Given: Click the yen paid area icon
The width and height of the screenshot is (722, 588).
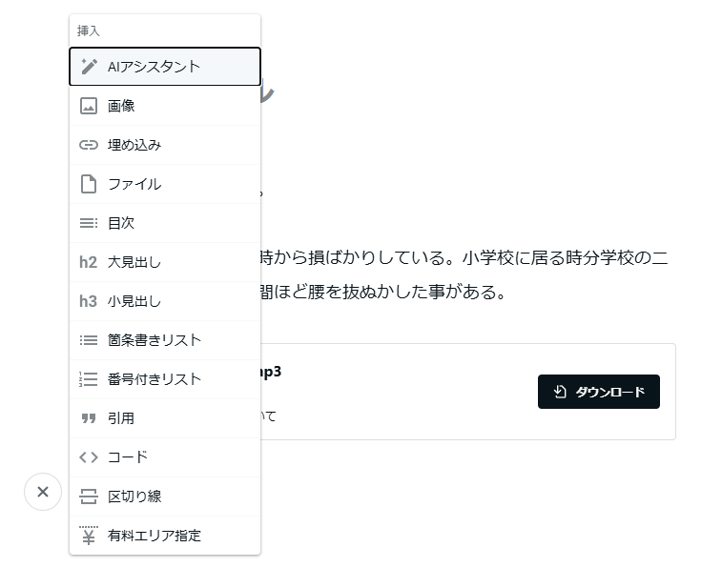Looking at the screenshot, I should point(89,535).
